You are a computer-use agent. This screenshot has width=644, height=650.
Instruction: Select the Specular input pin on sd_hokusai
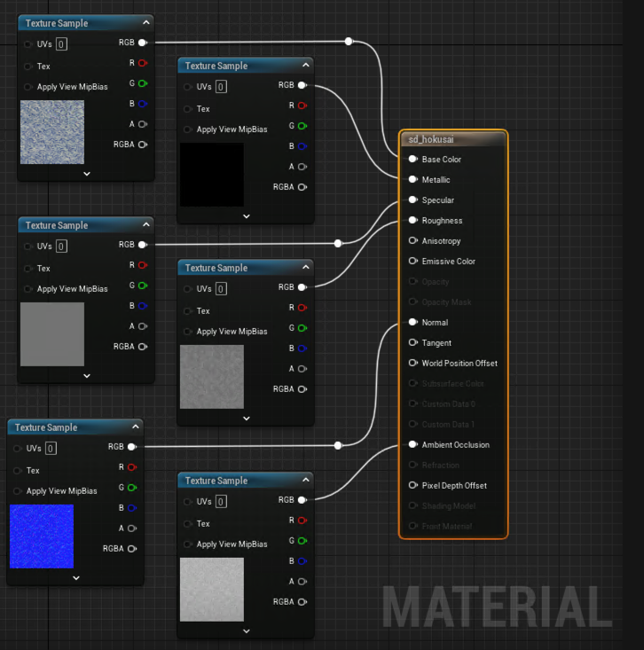tap(412, 200)
